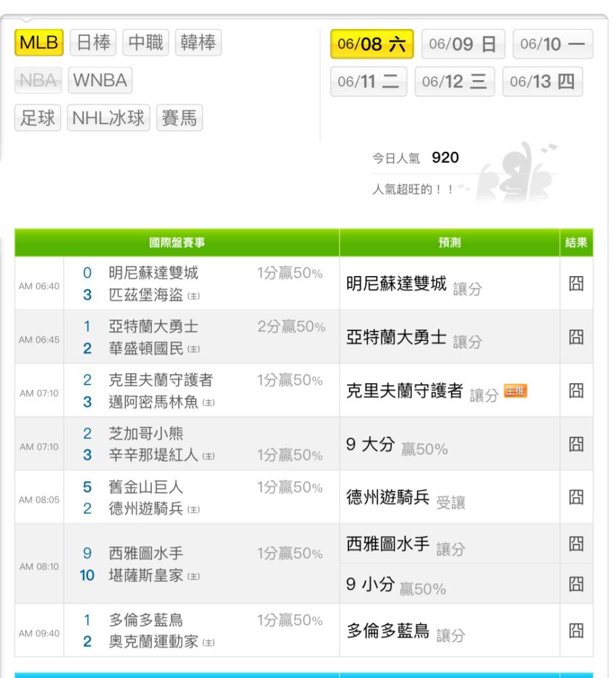This screenshot has width=616, height=678.
Task: Select the 06/11 二 date button
Action: 369,81
